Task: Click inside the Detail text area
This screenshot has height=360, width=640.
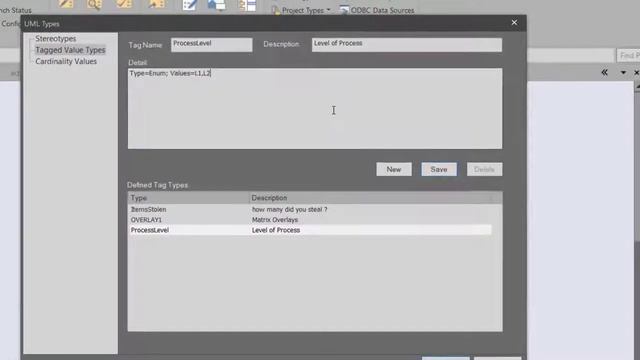Action: coord(315,108)
